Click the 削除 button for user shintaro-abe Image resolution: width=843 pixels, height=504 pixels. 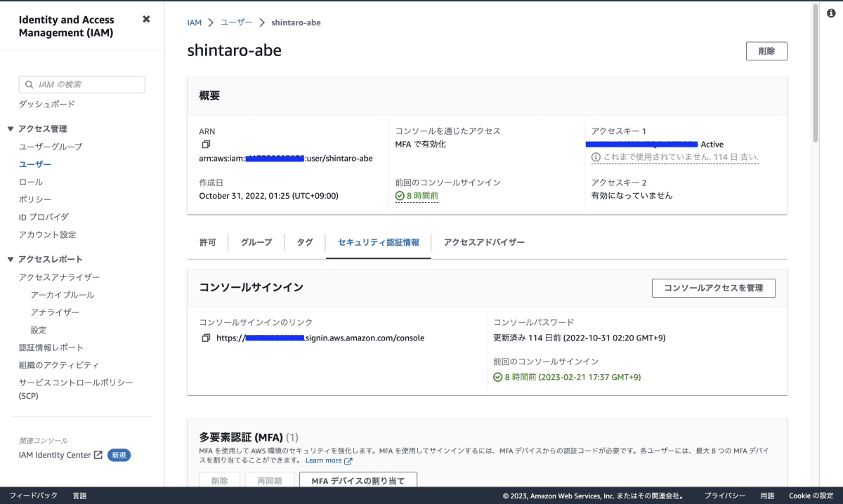(x=766, y=51)
